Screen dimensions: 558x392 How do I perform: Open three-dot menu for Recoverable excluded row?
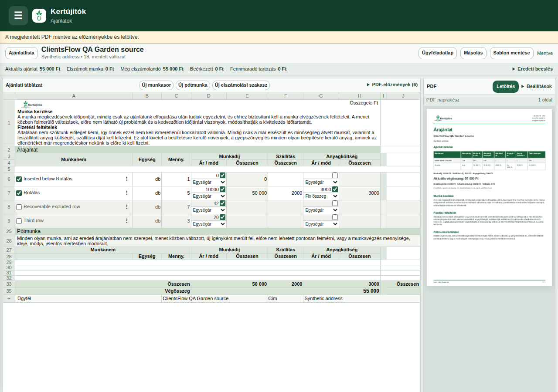(x=127, y=207)
